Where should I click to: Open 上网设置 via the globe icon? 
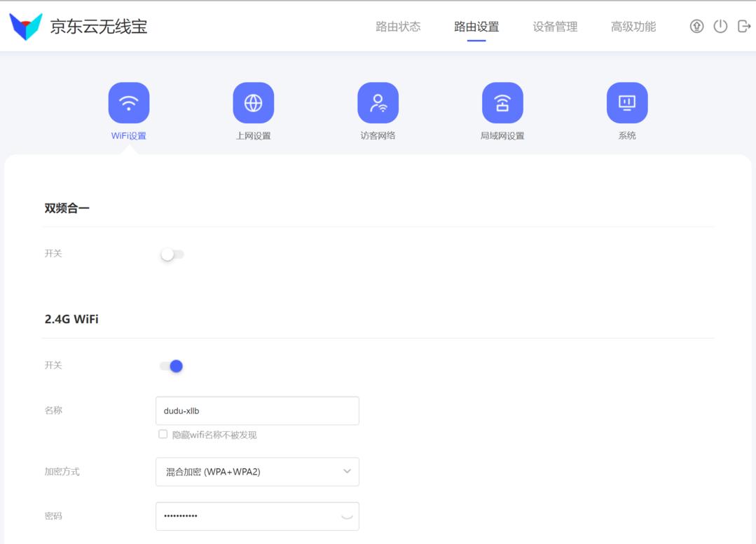point(253,102)
